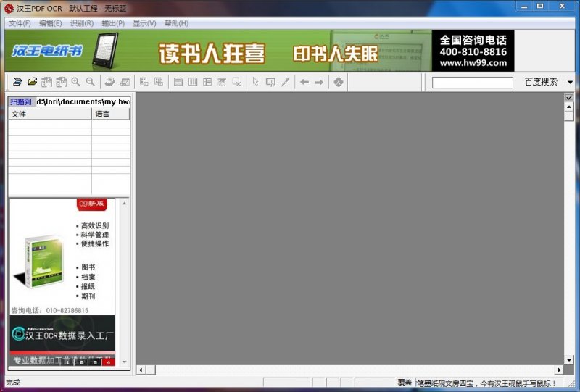Click the 读书人狂喜 banner ad
This screenshot has width=580, height=392.
pyautogui.click(x=212, y=54)
